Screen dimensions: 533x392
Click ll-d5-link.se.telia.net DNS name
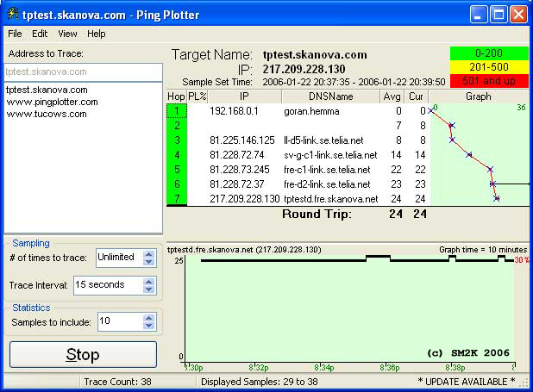pyautogui.click(x=323, y=140)
